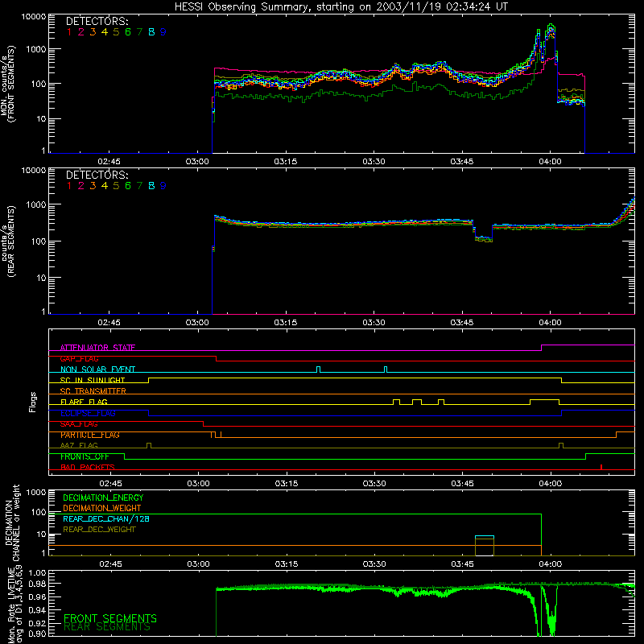Click the FLARE_FLAG label

coord(84,402)
